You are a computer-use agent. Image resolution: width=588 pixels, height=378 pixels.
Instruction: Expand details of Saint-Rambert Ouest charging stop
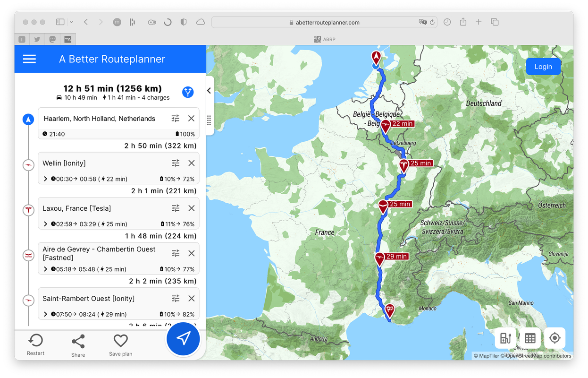tap(45, 314)
